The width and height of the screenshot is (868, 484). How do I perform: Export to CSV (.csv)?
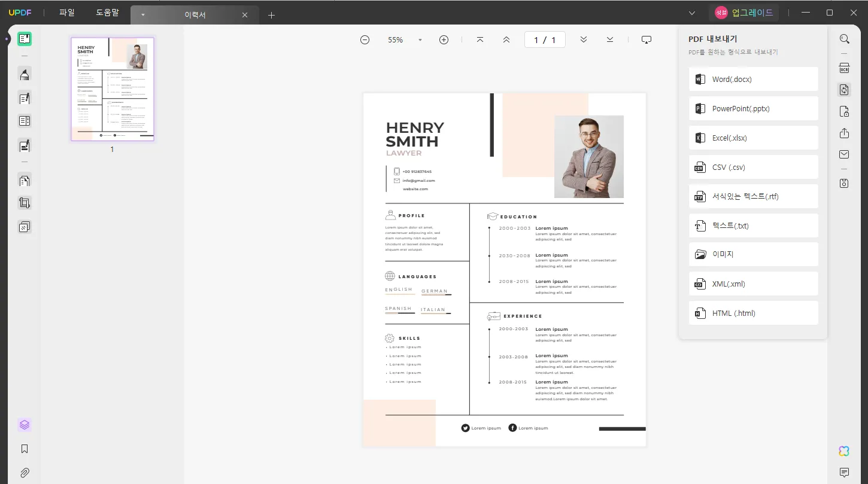(753, 167)
